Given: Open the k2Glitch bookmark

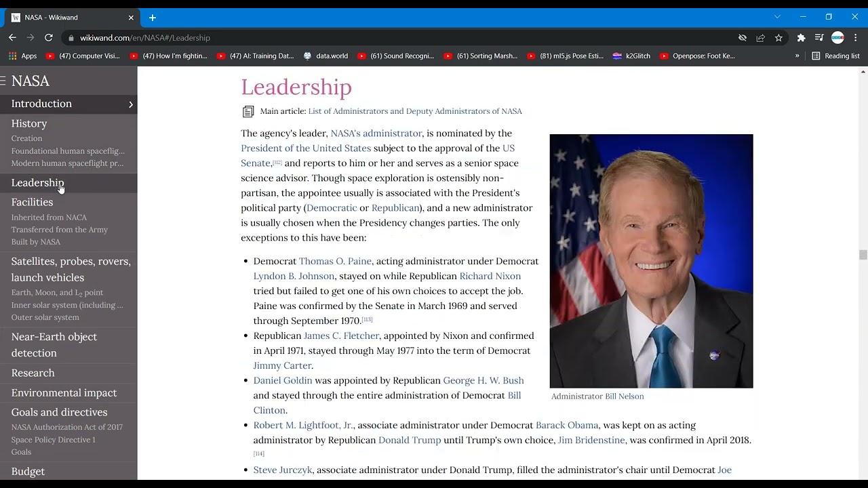Looking at the screenshot, I should pyautogui.click(x=631, y=56).
